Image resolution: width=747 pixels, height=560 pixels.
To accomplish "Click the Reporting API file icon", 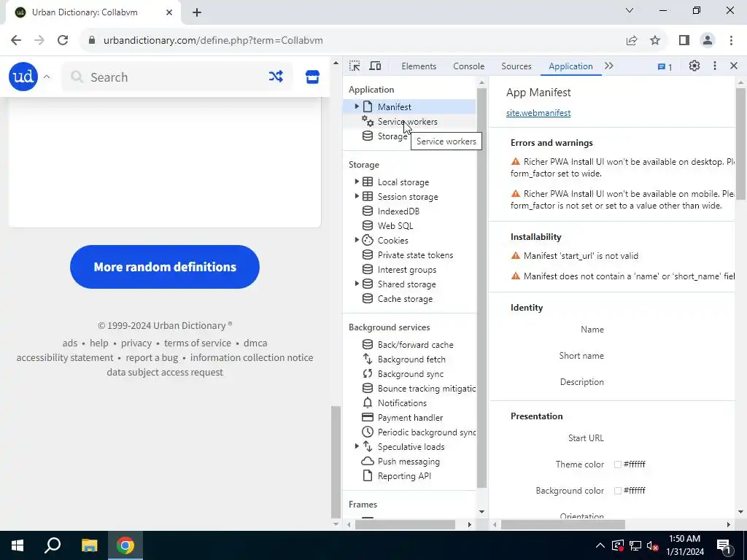I will pos(368,475).
